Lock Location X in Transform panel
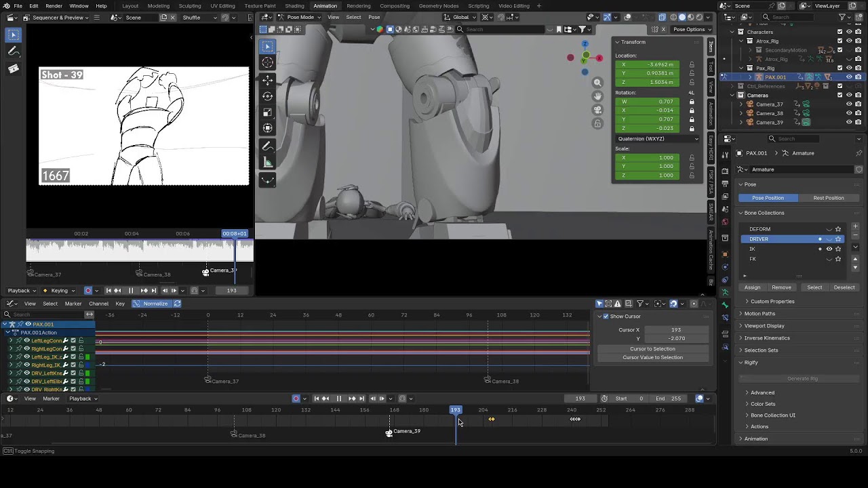This screenshot has height=488, width=868. coord(692,64)
